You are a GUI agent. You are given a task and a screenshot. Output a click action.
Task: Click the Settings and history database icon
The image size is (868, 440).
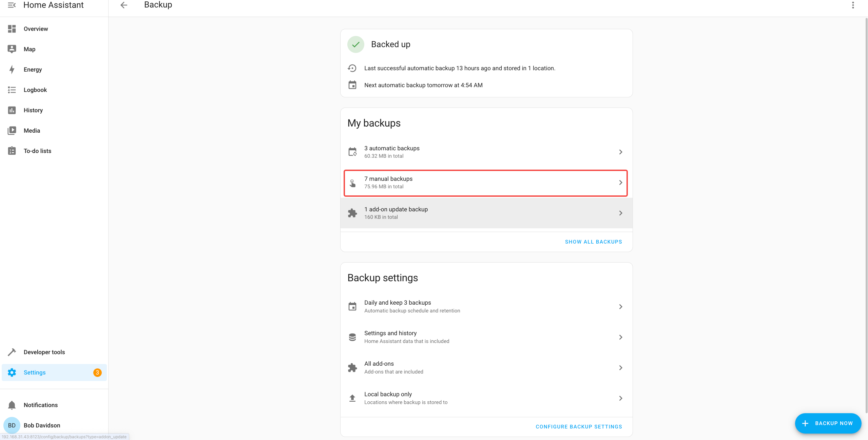[352, 337]
